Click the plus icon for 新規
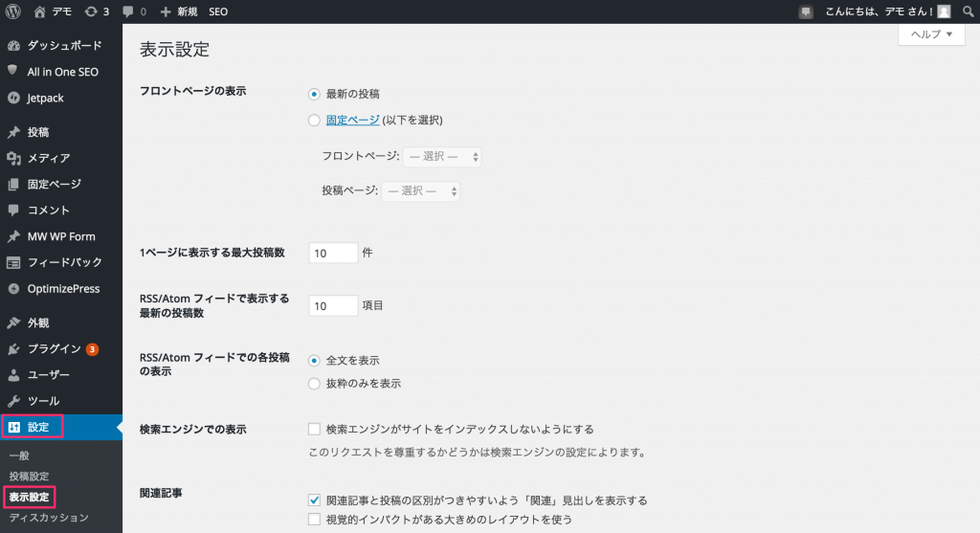Viewport: 980px width, 533px height. pyautogui.click(x=166, y=11)
